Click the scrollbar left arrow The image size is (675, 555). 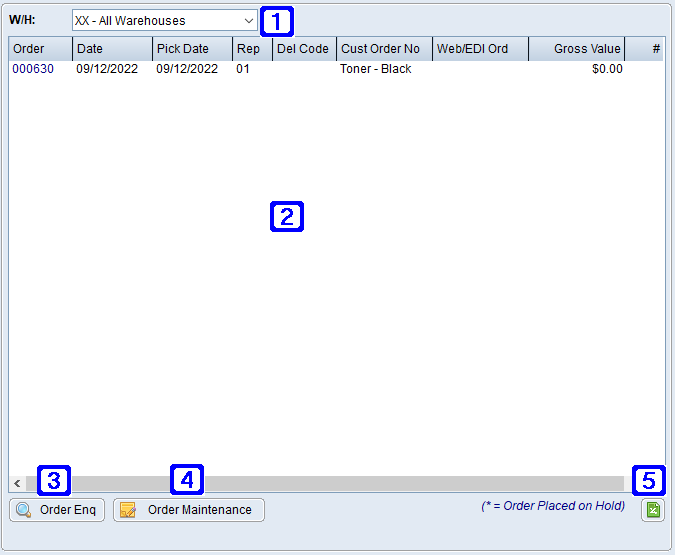click(17, 483)
